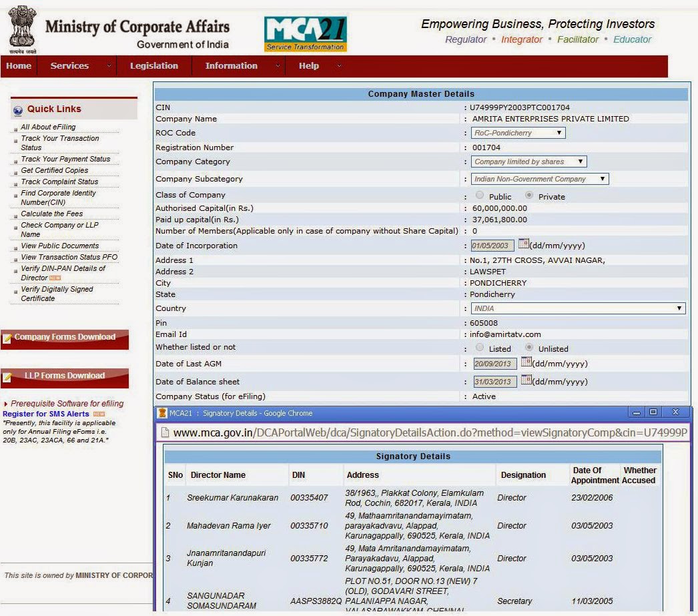
Task: Click the Company Forms Download pencil icon
Action: (7, 339)
